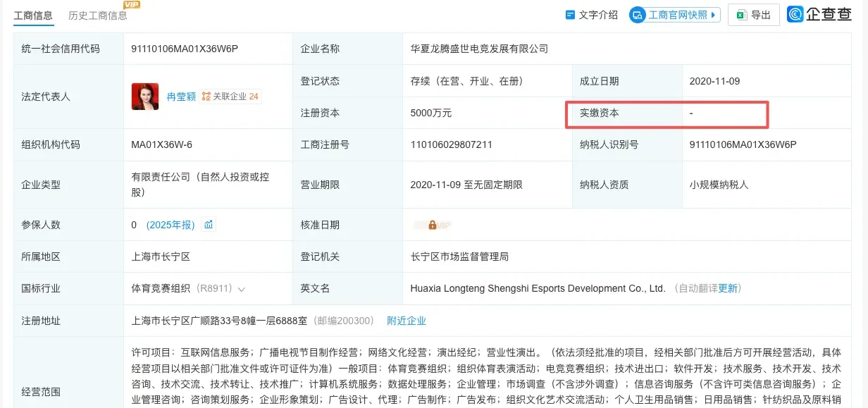Click the 营业期限 value 2020-11-09 至无固定期限
This screenshot has height=408, width=868.
coord(466,185)
